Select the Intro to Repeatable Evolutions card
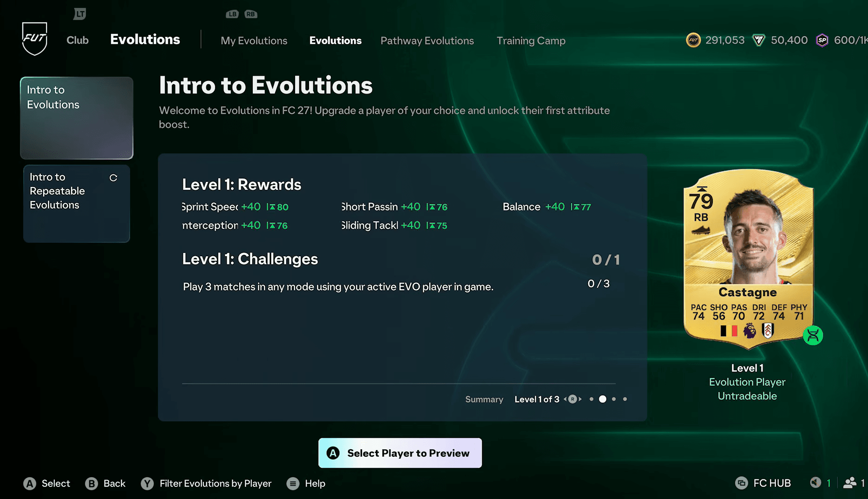This screenshot has height=499, width=868. [77, 203]
